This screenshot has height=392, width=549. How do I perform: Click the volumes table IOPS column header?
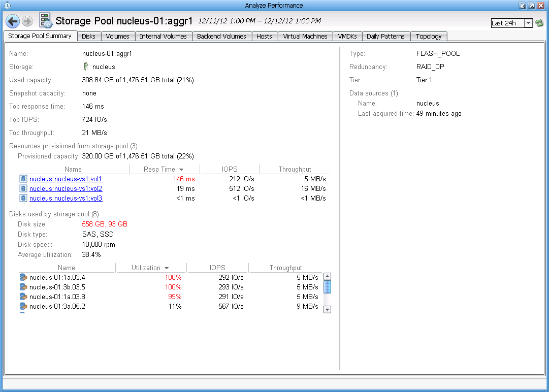(x=230, y=170)
